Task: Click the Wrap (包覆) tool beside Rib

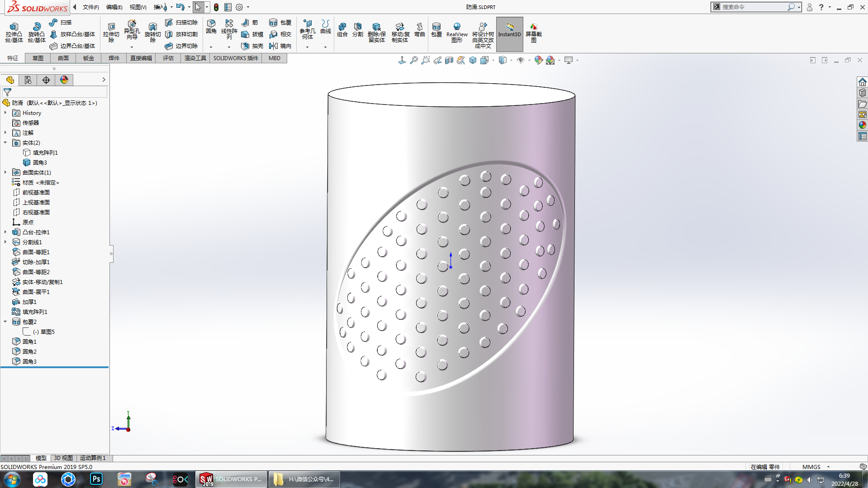Action: click(x=280, y=23)
